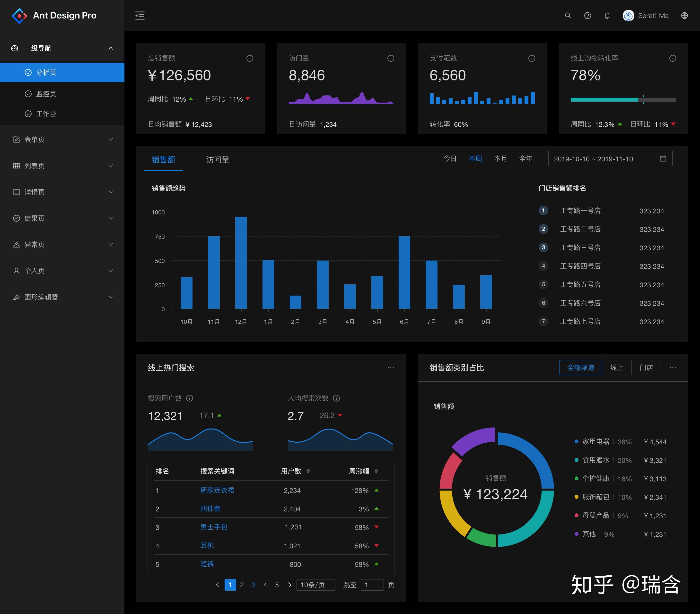Select the 门店 channel toggle
Image resolution: width=700 pixels, height=614 pixels.
(x=646, y=368)
